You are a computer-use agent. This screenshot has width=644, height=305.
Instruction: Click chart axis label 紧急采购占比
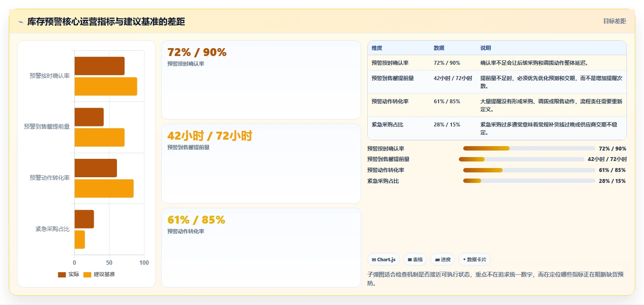click(53, 229)
